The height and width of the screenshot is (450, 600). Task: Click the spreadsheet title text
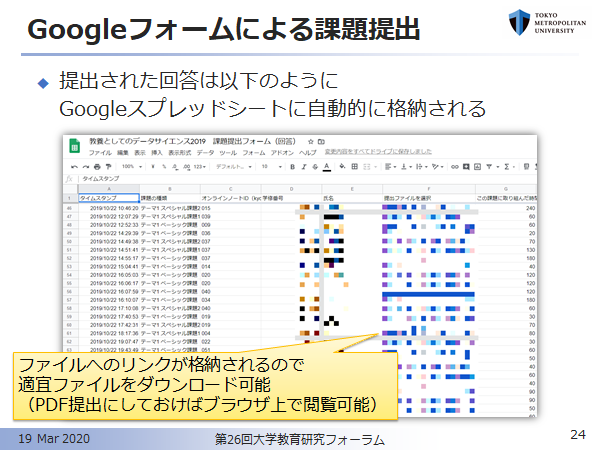click(192, 141)
